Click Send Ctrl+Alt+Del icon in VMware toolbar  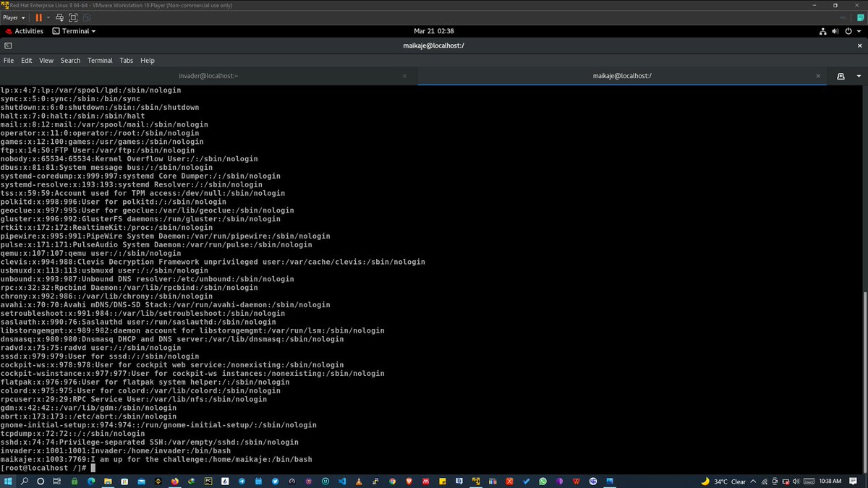point(60,17)
